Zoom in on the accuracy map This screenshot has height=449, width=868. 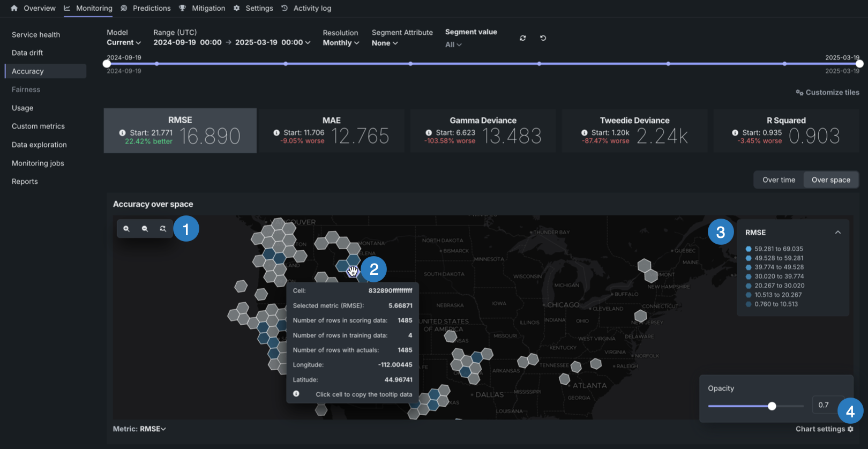pos(126,229)
